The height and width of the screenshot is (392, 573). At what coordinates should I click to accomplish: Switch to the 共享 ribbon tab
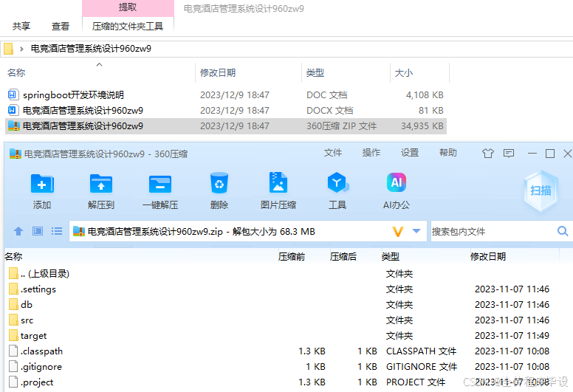pos(21,27)
